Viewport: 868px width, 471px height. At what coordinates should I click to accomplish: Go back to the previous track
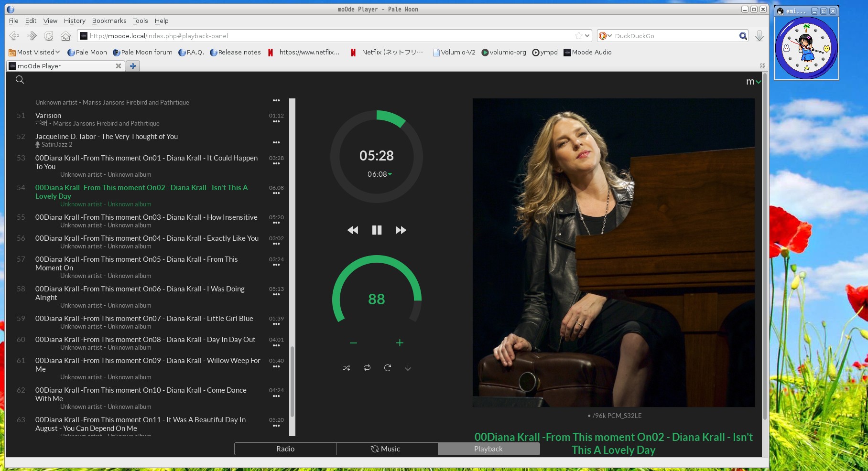point(353,230)
